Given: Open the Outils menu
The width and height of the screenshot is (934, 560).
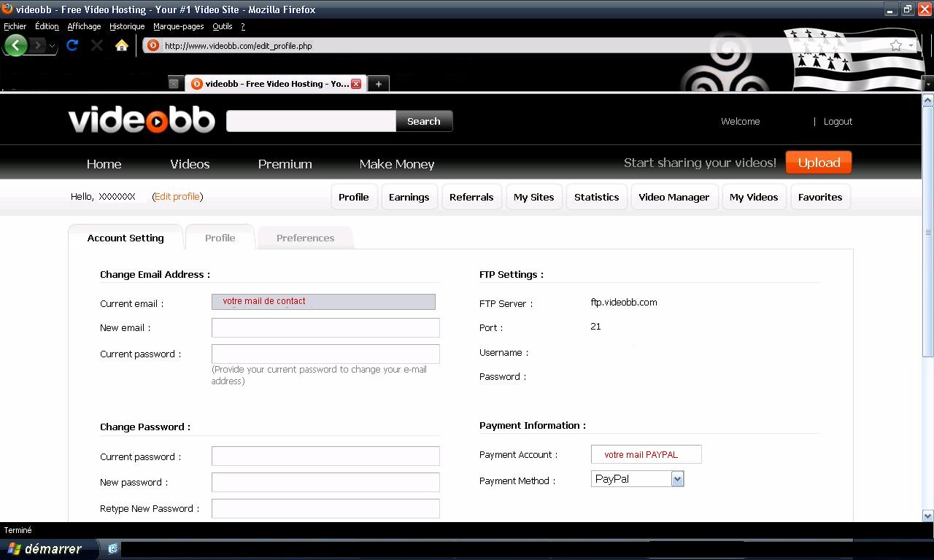Looking at the screenshot, I should pyautogui.click(x=222, y=26).
